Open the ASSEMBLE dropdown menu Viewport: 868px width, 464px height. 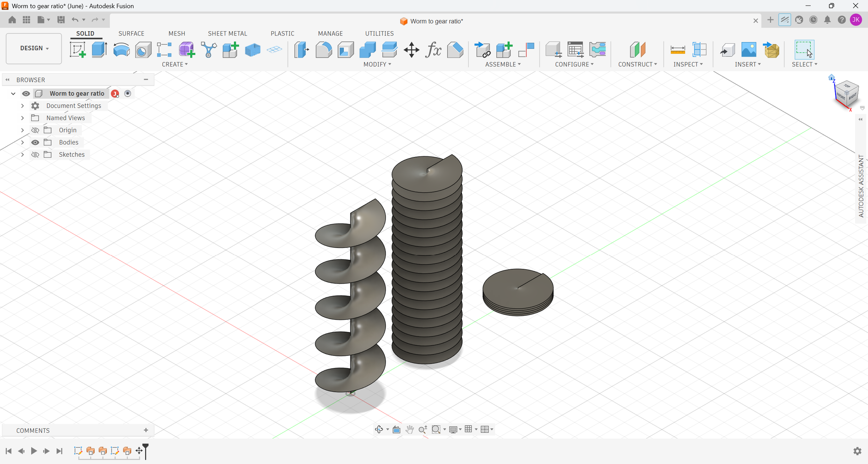(503, 64)
